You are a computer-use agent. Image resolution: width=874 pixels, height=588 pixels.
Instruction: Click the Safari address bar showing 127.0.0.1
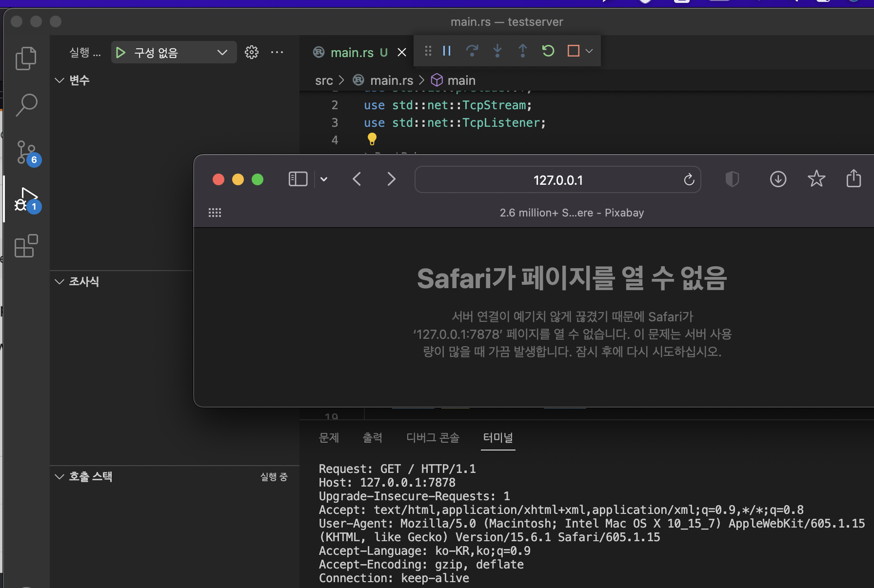[557, 180]
